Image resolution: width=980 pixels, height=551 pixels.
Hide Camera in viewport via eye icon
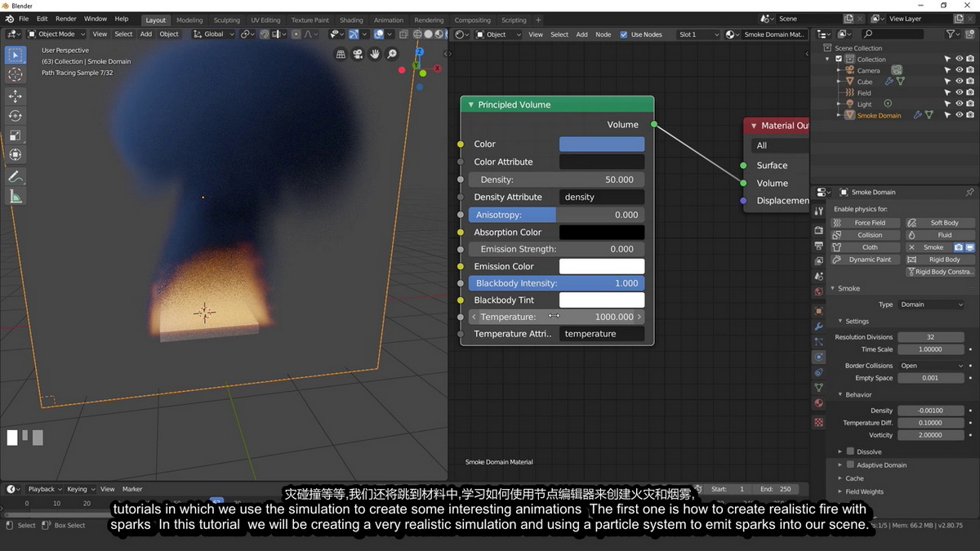pyautogui.click(x=960, y=70)
